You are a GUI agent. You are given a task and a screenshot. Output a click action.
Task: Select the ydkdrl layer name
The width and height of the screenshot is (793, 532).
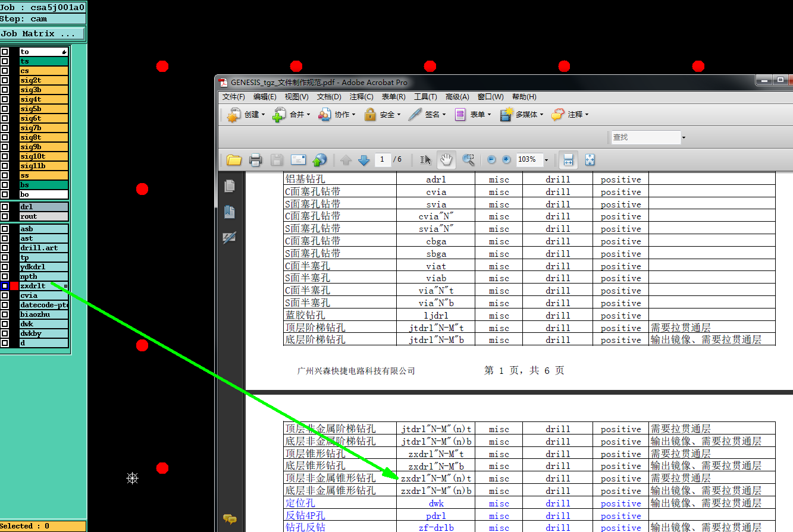point(44,267)
